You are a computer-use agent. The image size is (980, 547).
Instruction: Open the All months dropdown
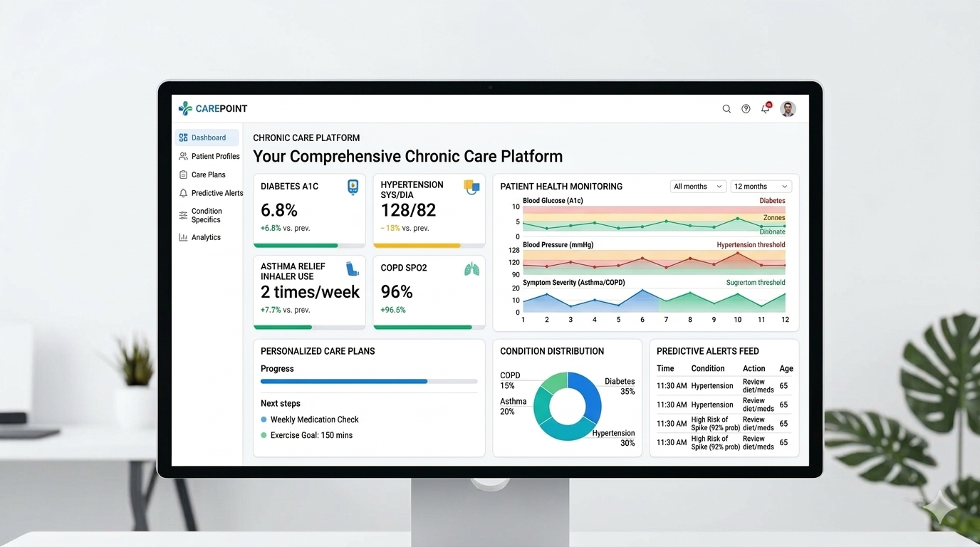pyautogui.click(x=697, y=186)
